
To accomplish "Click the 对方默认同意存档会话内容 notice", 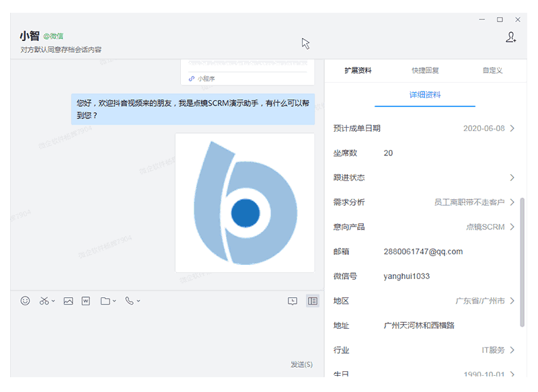I will point(61,50).
